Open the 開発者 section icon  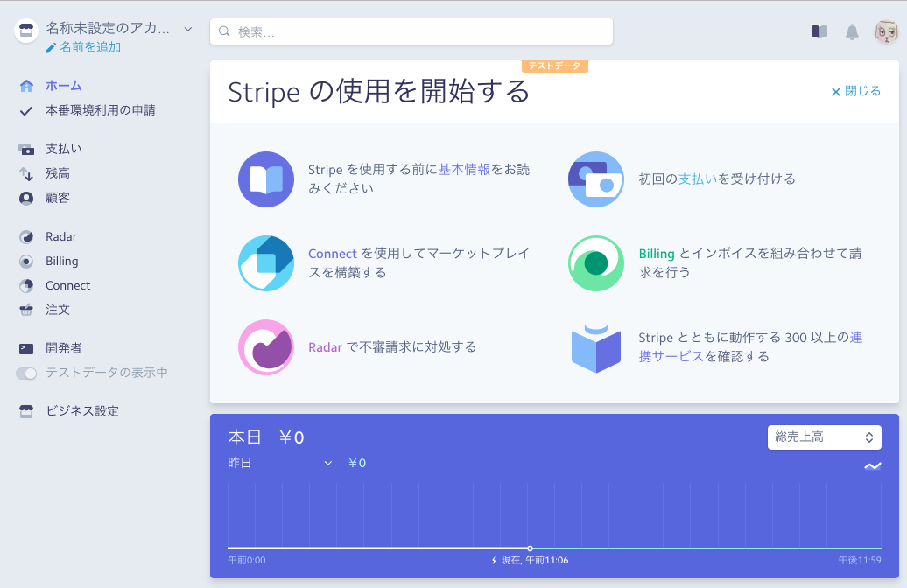point(27,348)
